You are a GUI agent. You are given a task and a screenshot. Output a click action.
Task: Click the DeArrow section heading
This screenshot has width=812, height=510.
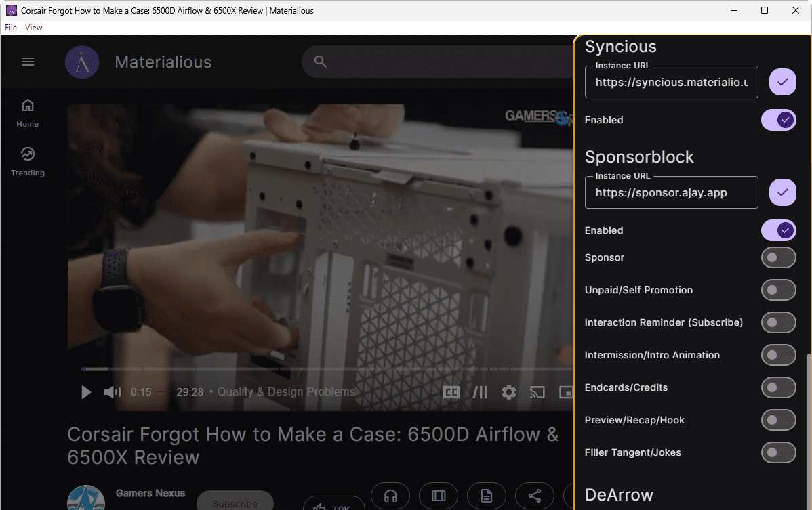[619, 495]
